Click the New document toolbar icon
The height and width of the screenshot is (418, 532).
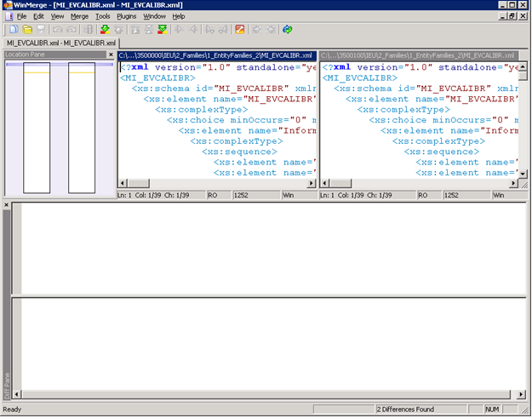pyautogui.click(x=14, y=30)
